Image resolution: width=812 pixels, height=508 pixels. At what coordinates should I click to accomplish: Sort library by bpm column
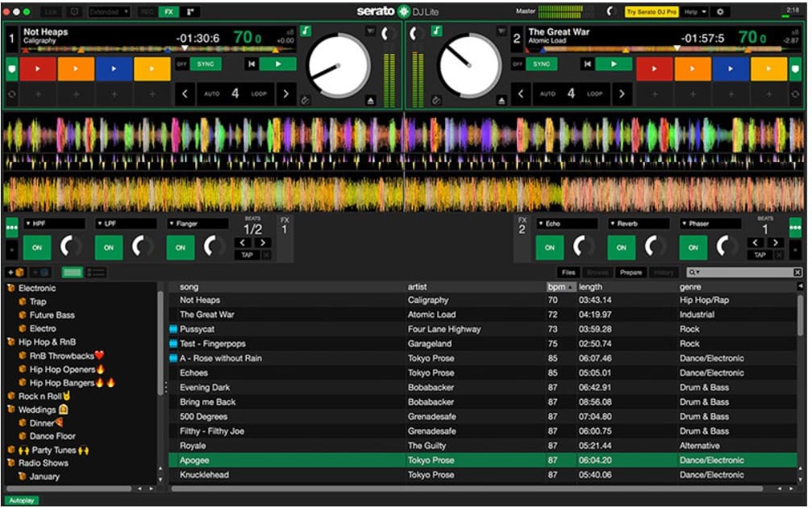[x=561, y=287]
